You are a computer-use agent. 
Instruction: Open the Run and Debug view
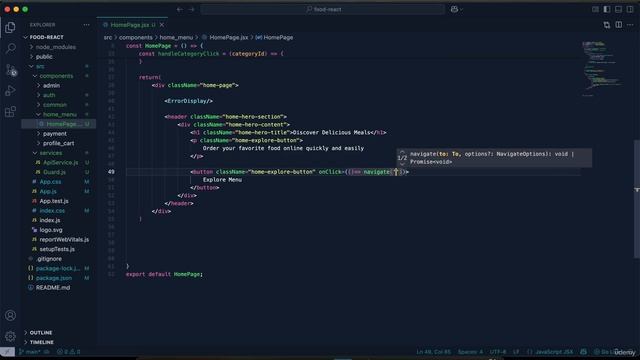(10, 91)
